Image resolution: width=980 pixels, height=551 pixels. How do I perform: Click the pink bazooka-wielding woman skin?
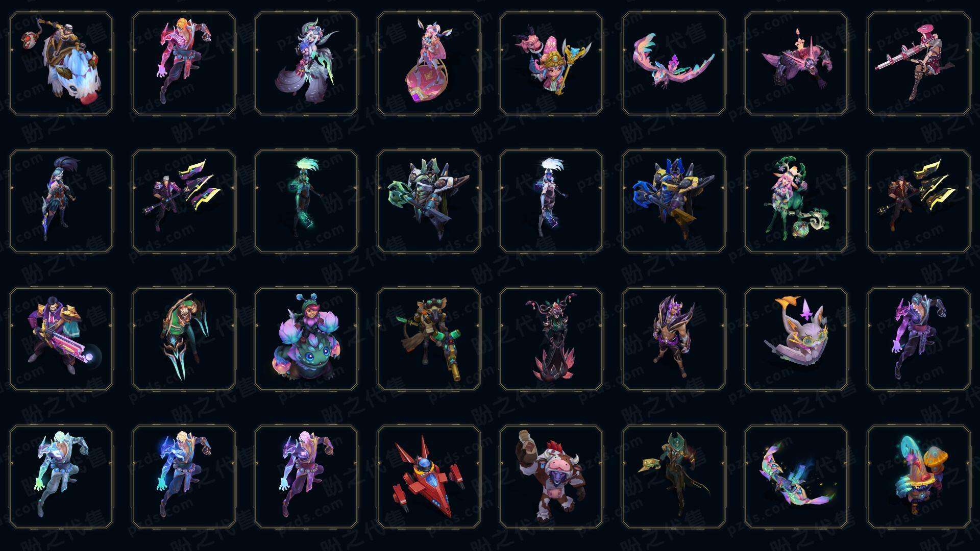[919, 64]
